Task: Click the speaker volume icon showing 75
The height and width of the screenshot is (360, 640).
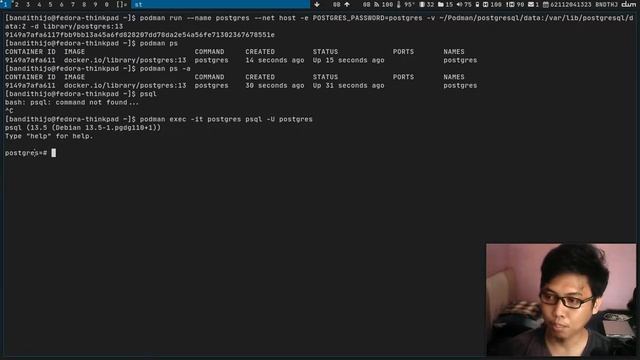Action: (x=460, y=4)
